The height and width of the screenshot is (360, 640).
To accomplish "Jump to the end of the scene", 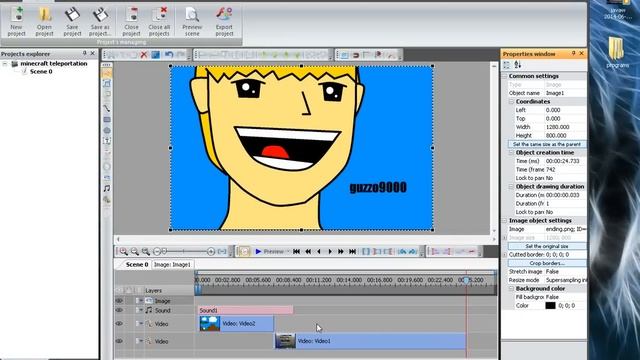I will tap(352, 251).
